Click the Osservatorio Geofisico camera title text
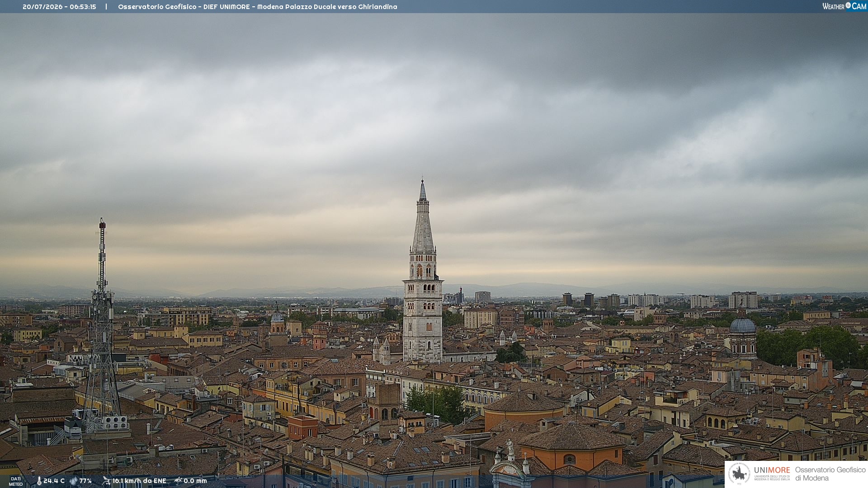868x488 pixels. (258, 7)
